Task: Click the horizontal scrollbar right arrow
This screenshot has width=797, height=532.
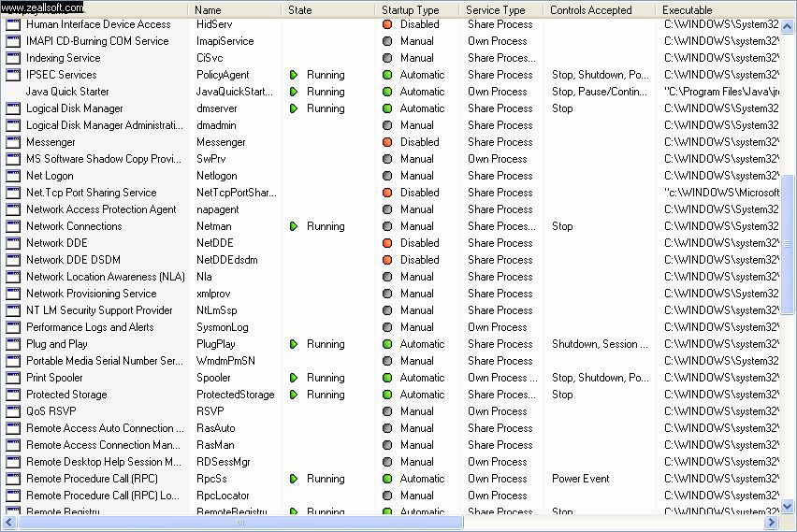Action: [772, 522]
